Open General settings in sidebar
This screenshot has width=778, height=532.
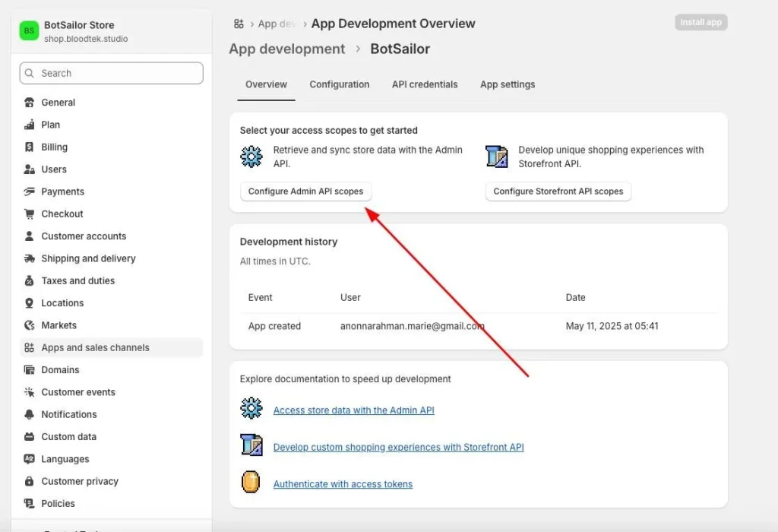111,103
